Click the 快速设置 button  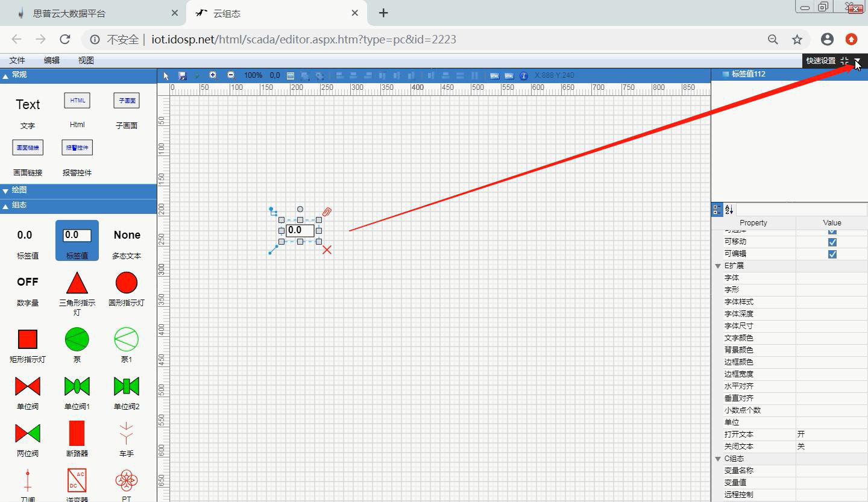click(x=820, y=60)
